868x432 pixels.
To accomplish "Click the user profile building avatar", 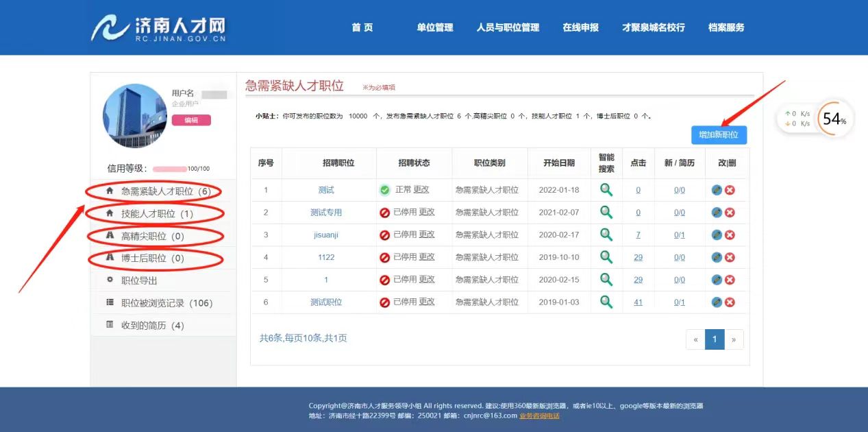I will (135, 116).
